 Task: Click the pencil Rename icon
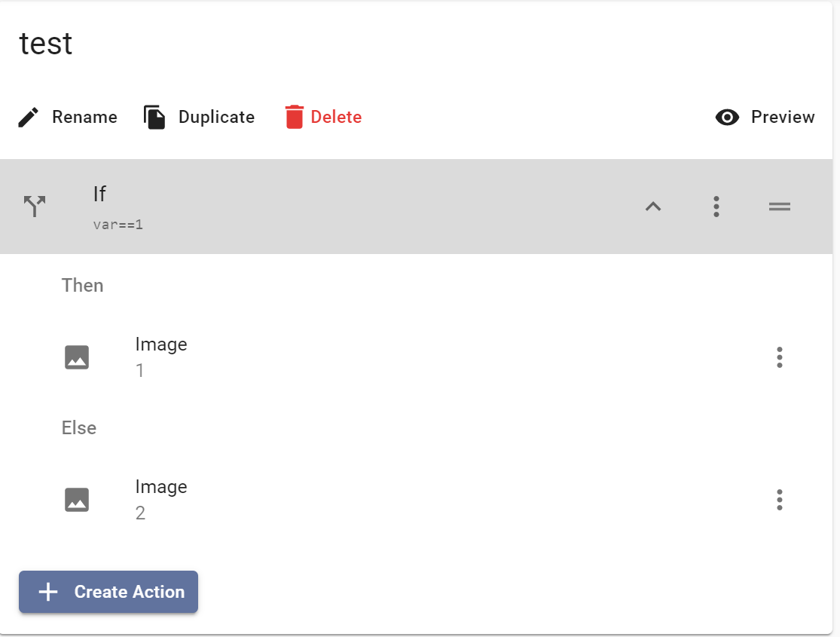tap(29, 117)
